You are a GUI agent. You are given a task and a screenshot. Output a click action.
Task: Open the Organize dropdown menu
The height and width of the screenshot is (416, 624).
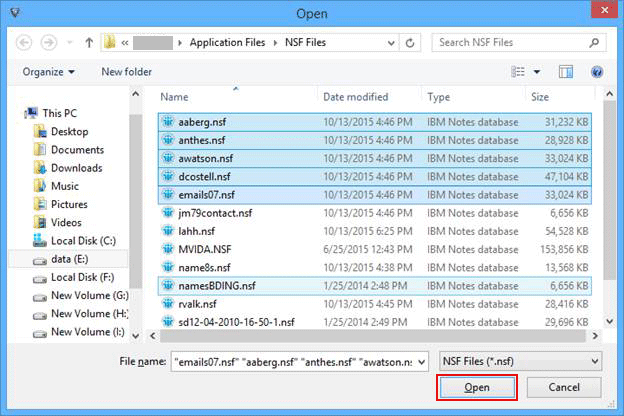tap(49, 72)
